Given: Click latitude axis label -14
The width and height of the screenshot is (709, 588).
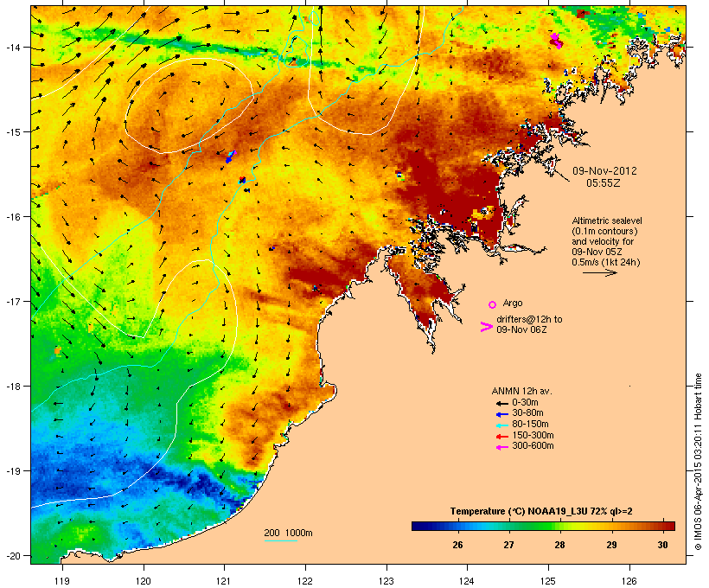Looking at the screenshot, I should click(x=12, y=47).
